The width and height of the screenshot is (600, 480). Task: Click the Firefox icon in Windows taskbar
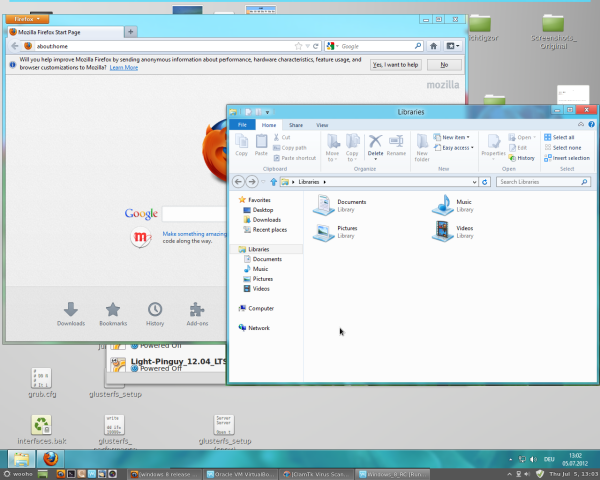(x=50, y=459)
